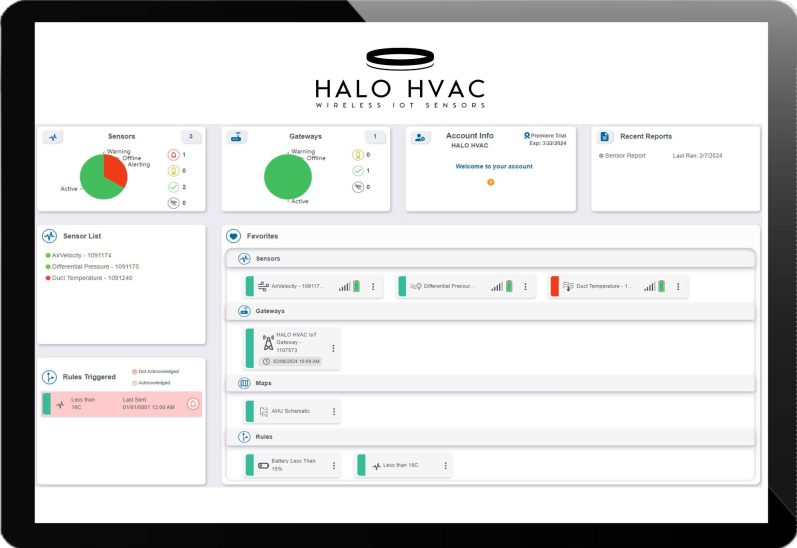Click the Acknowledged legend dot
797x548 pixels.
pos(135,383)
